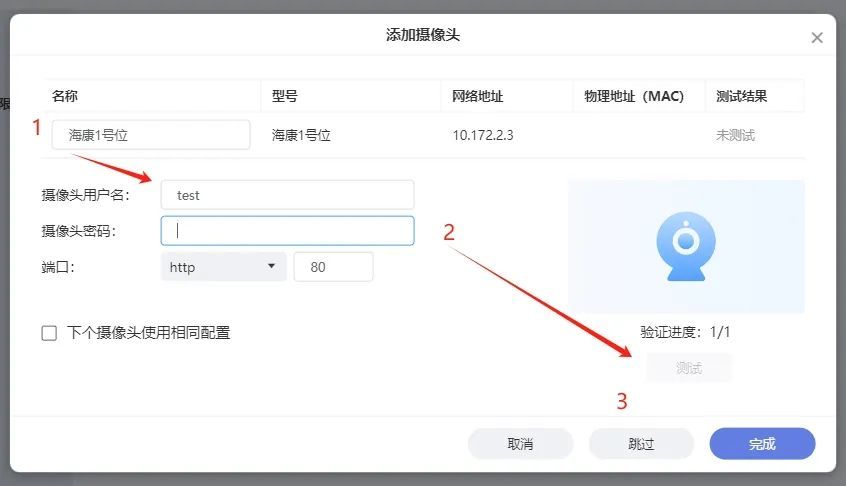
Task: Click the 未测试 status text
Action: click(x=735, y=135)
